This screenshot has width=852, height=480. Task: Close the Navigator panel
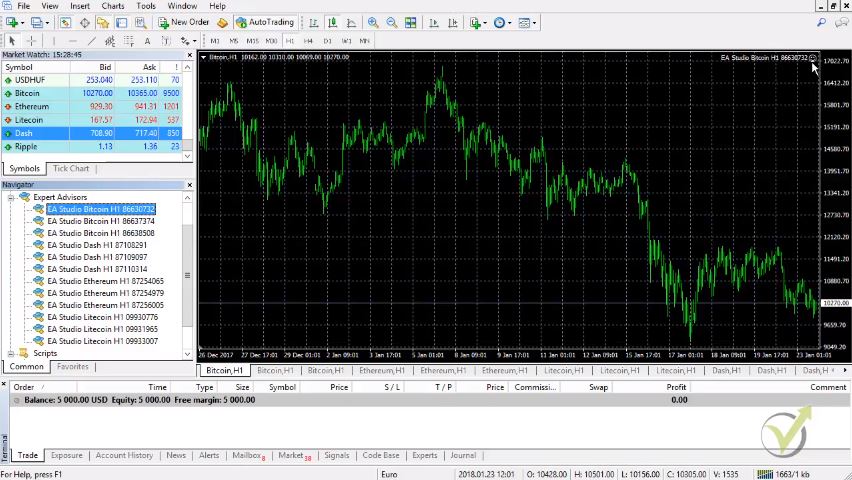pos(190,185)
